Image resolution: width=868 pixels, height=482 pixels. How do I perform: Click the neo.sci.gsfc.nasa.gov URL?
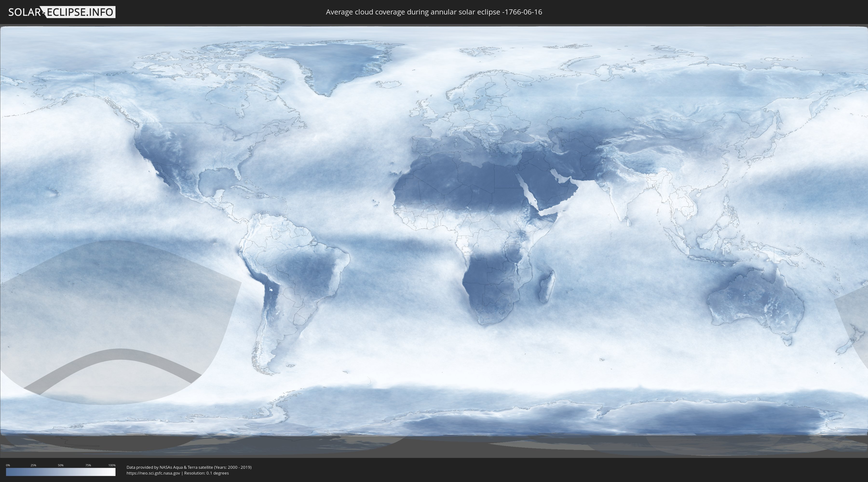click(153, 473)
